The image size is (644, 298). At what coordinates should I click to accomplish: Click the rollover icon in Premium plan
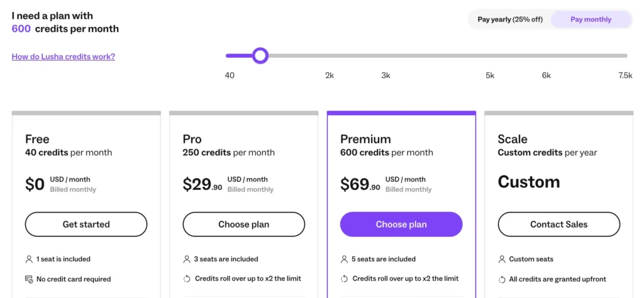click(x=344, y=279)
